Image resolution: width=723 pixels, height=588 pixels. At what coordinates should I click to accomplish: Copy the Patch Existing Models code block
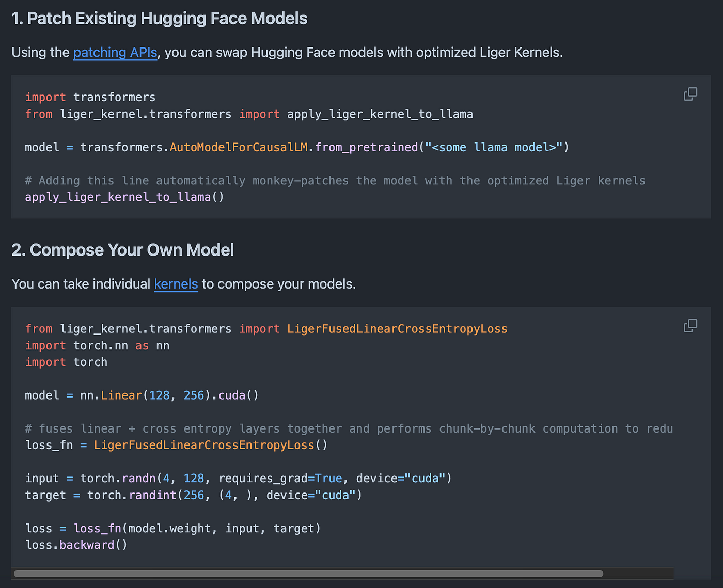coord(690,94)
